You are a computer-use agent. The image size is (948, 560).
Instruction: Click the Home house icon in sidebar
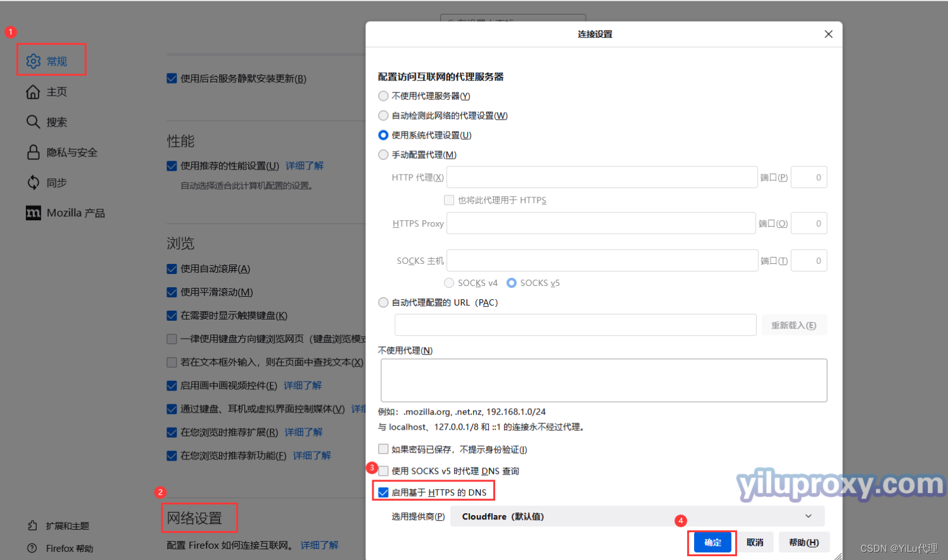pyautogui.click(x=33, y=92)
